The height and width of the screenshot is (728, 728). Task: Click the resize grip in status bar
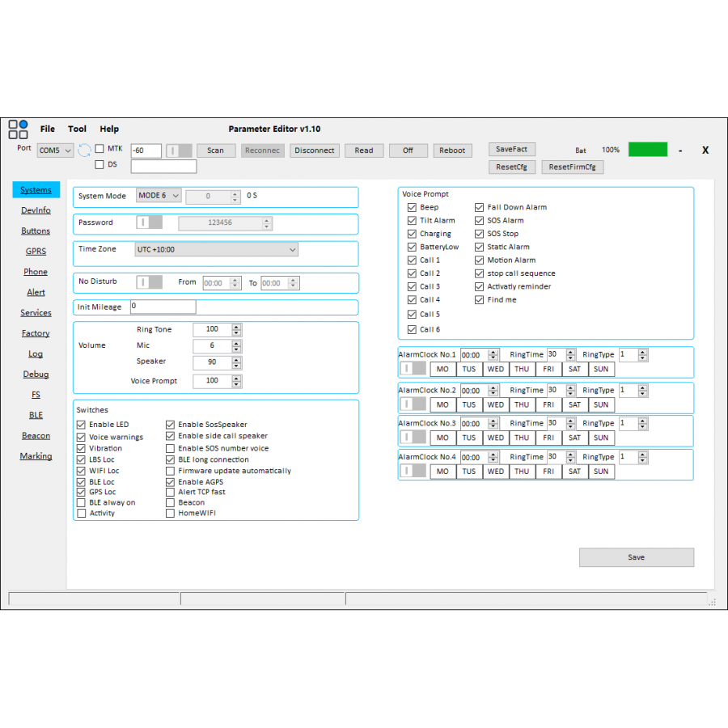[712, 602]
